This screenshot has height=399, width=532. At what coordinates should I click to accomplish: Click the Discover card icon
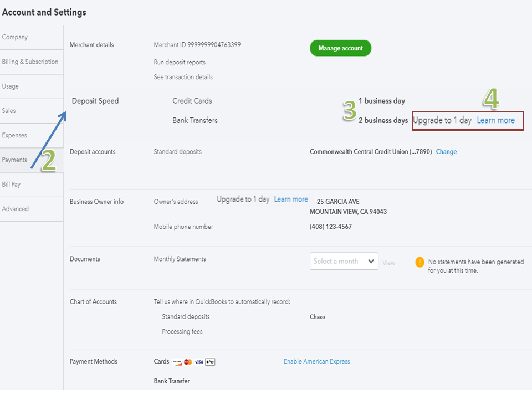click(x=177, y=362)
